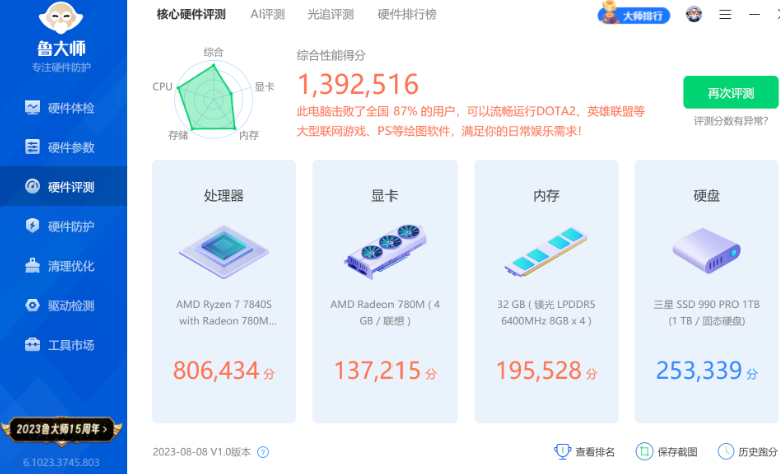The image size is (780, 474).
Task: Click the memory score 195,528
Action: 539,371
